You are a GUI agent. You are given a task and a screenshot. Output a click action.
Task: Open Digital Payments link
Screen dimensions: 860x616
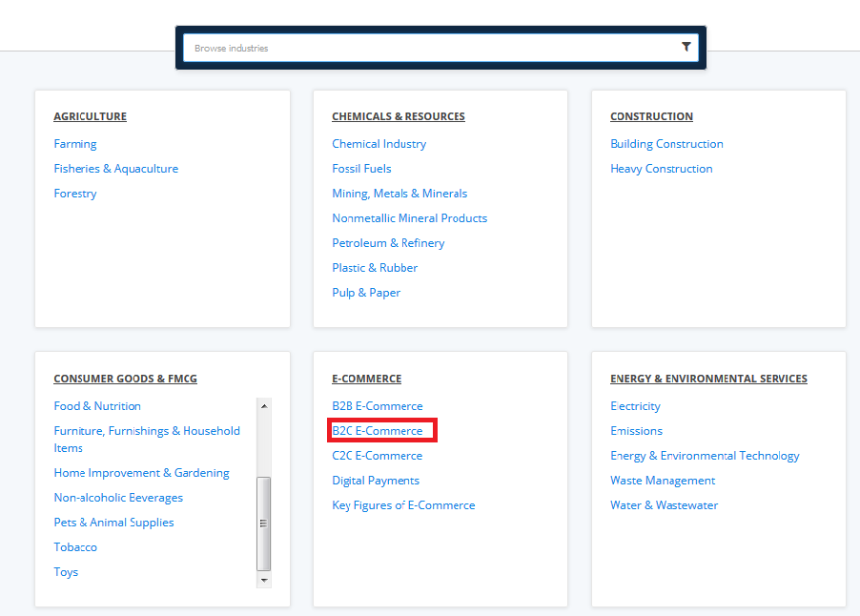376,481
